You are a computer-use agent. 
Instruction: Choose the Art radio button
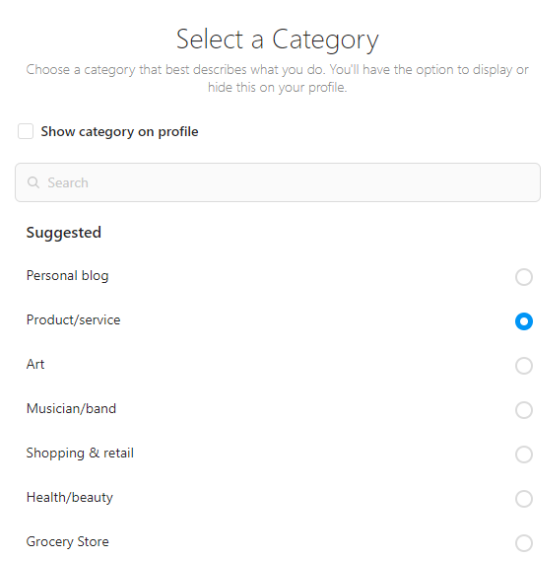(x=524, y=366)
